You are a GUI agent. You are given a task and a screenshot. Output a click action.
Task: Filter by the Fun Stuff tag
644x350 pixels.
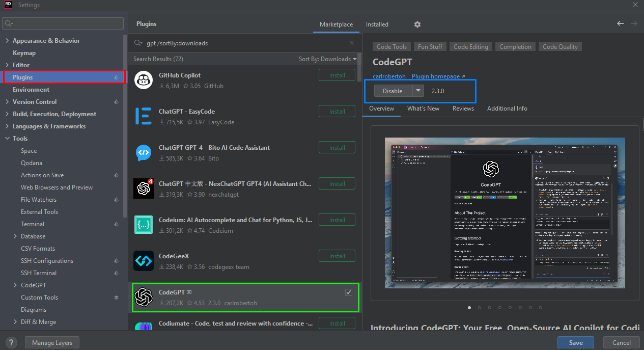[430, 47]
